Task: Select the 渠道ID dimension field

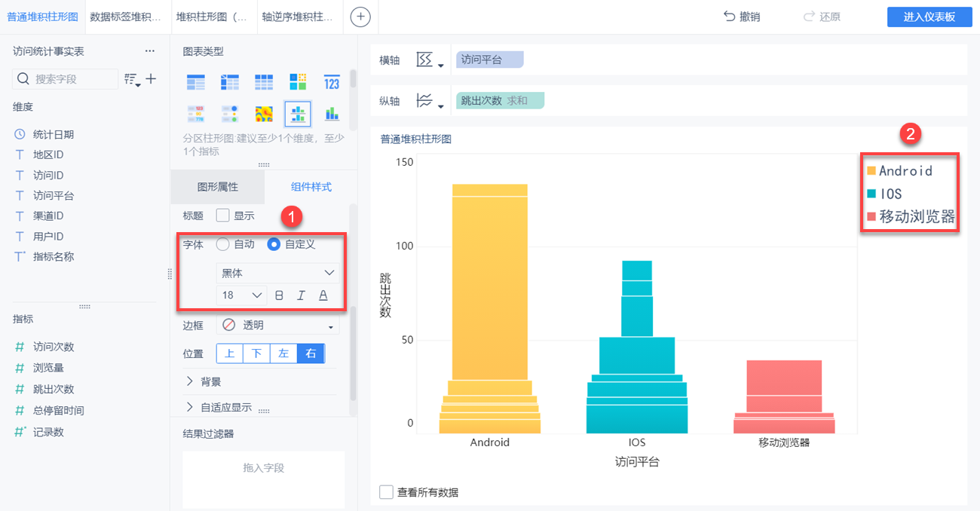Action: (48, 216)
